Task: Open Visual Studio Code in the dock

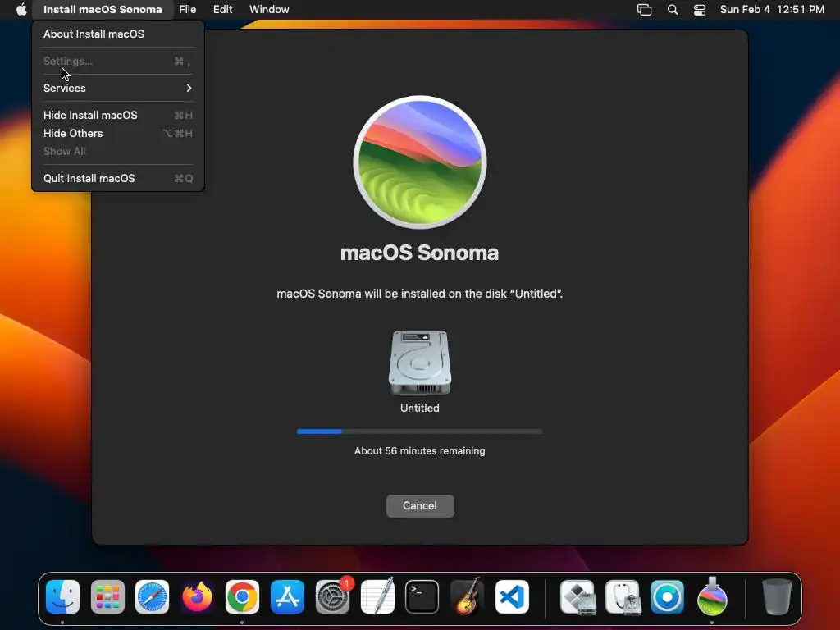Action: (x=512, y=596)
